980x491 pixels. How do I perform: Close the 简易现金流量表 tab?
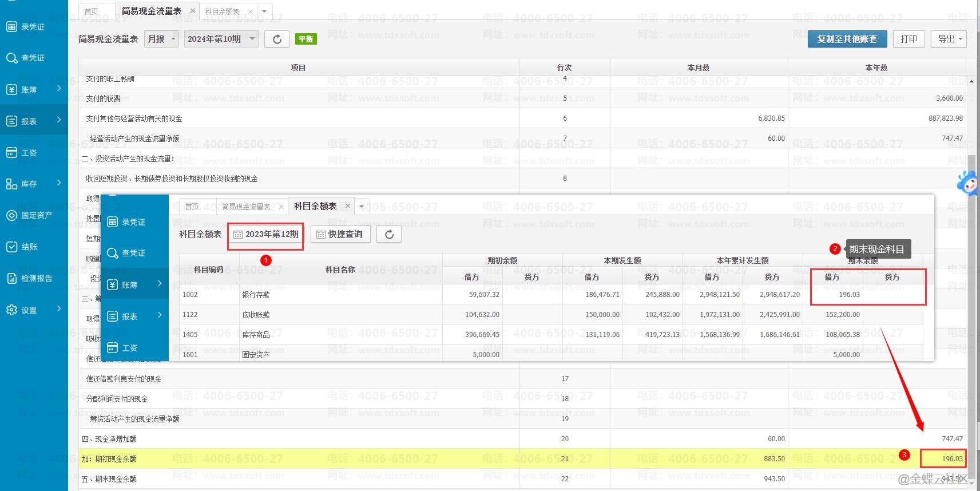(x=192, y=11)
